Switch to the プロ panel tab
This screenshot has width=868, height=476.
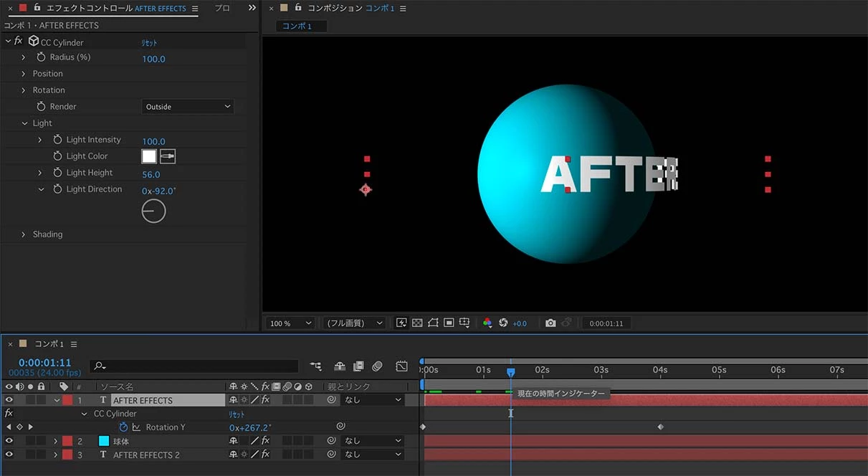click(x=222, y=8)
